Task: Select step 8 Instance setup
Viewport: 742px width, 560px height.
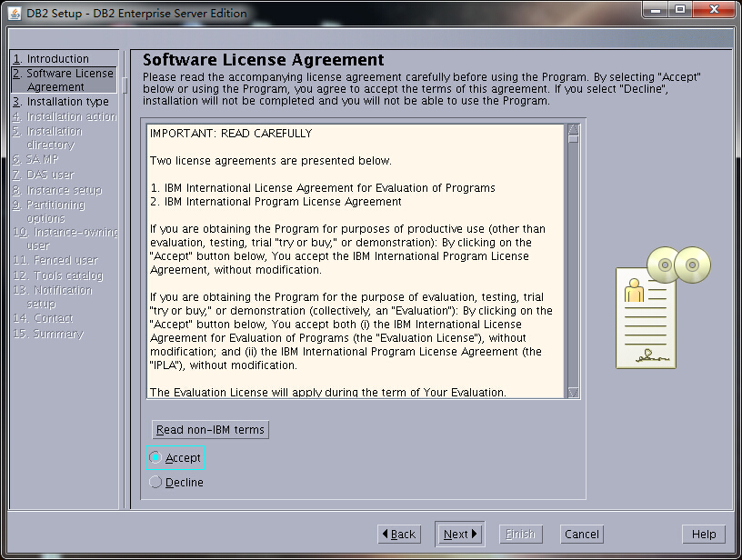Action: [57, 190]
